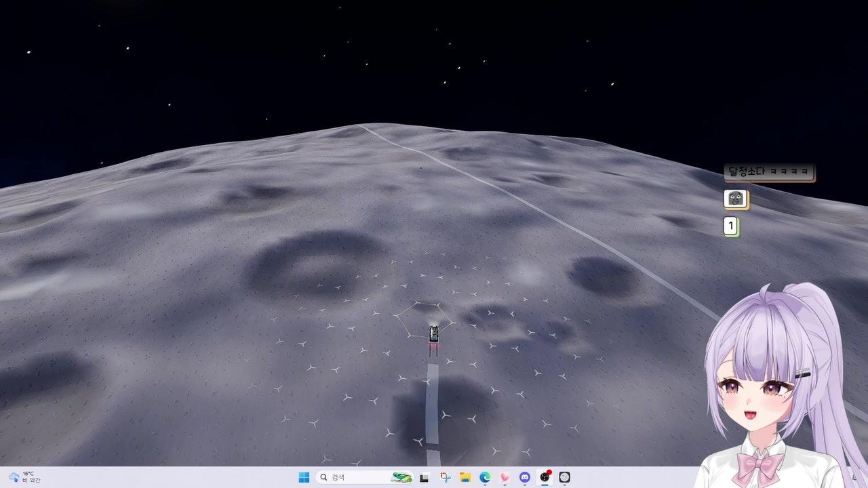Click the gray face emoticon chat bubble
This screenshot has height=488, width=868.
point(736,199)
